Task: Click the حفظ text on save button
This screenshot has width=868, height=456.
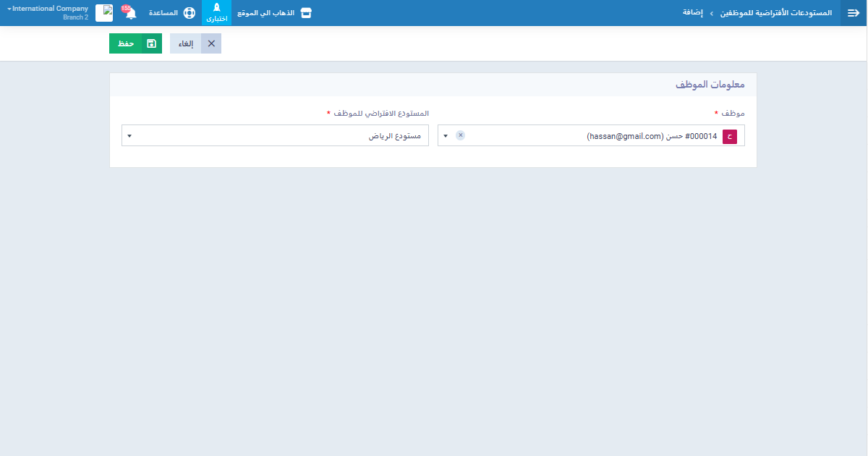Action: point(127,43)
